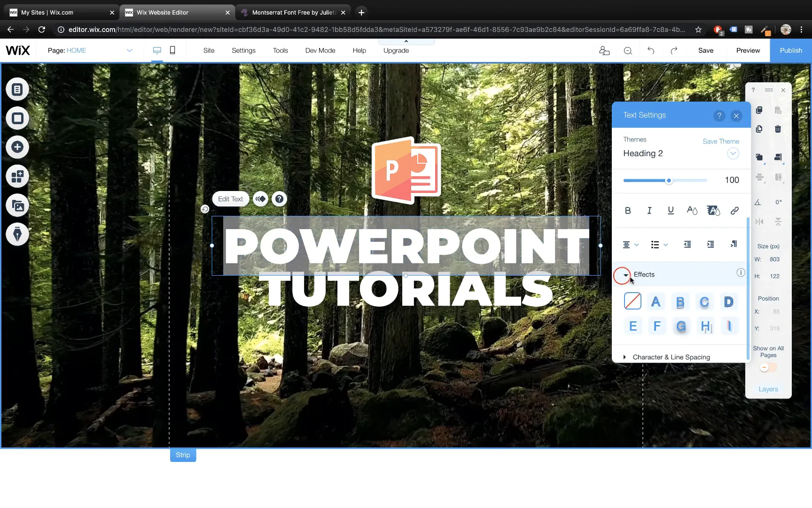Open the text animation icon beside Edit Text
The image size is (812, 508).
(x=261, y=199)
